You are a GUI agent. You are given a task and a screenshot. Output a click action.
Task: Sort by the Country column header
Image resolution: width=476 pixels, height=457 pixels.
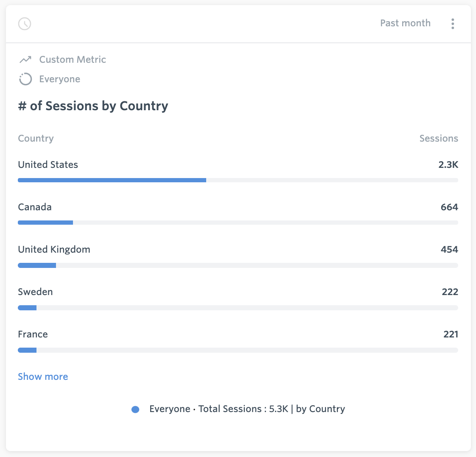[x=36, y=138]
